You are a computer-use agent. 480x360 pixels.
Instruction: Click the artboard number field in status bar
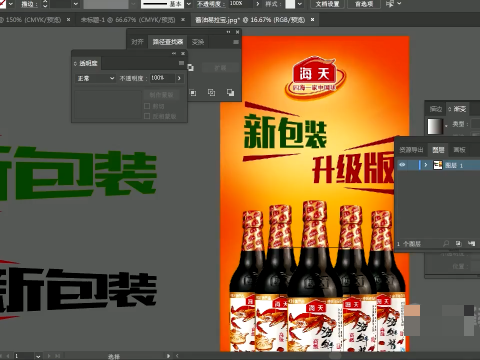coord(24,356)
